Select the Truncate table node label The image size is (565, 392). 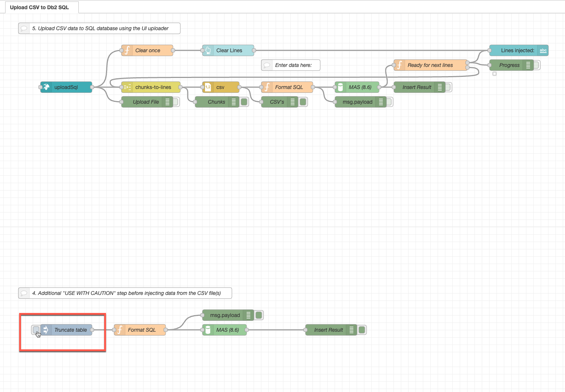tap(71, 330)
